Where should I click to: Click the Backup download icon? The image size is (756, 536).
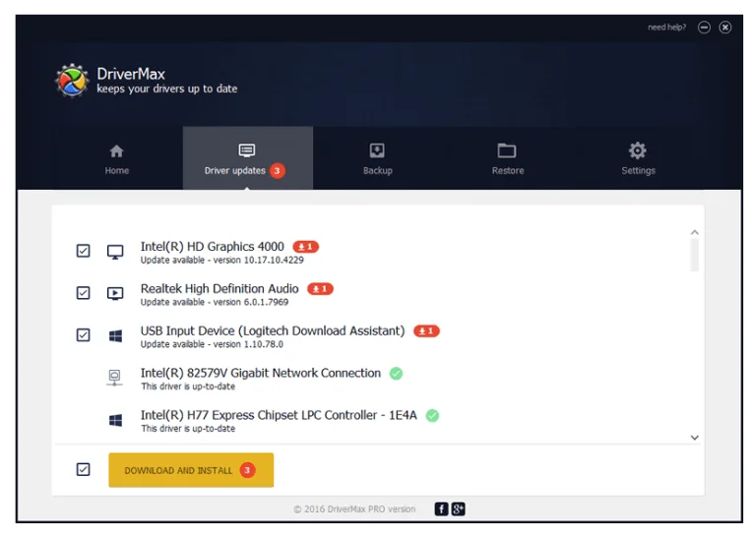(377, 150)
